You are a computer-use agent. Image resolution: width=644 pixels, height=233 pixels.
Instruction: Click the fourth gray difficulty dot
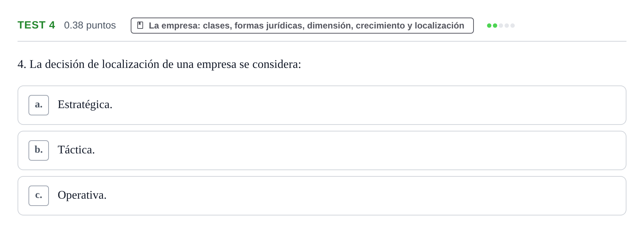coord(507,26)
